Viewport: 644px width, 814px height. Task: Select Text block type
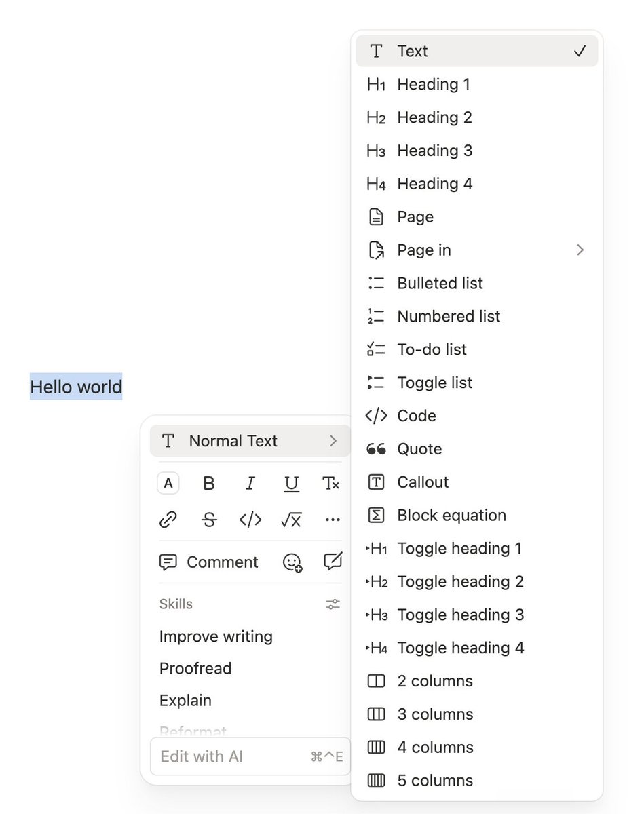point(477,51)
